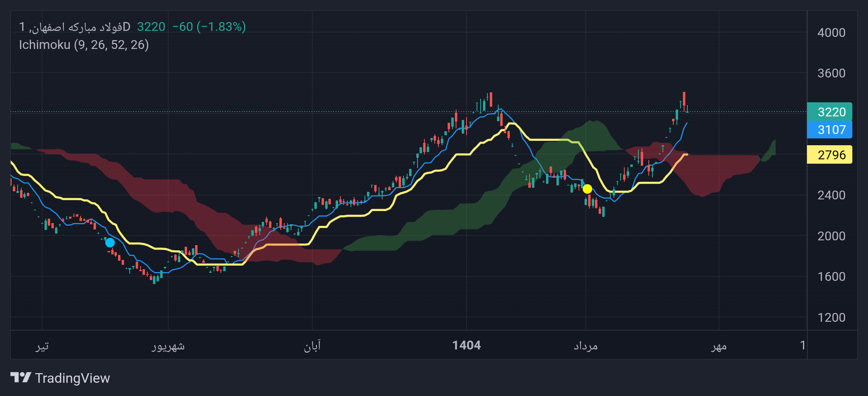Open the TradingView text link
Image resolution: width=868 pixels, height=396 pixels.
[x=72, y=378]
